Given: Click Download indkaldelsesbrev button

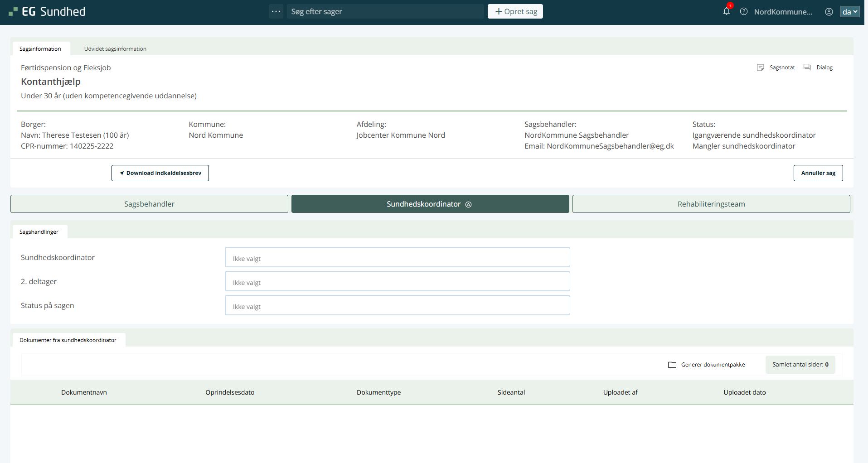Looking at the screenshot, I should (160, 173).
